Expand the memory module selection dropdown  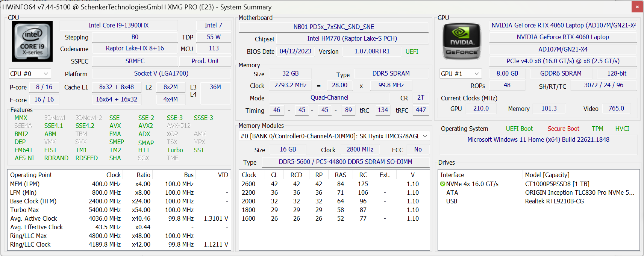[334, 136]
